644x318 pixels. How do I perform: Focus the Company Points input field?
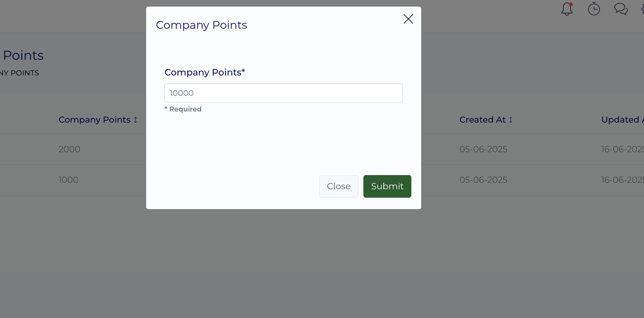[x=283, y=93]
